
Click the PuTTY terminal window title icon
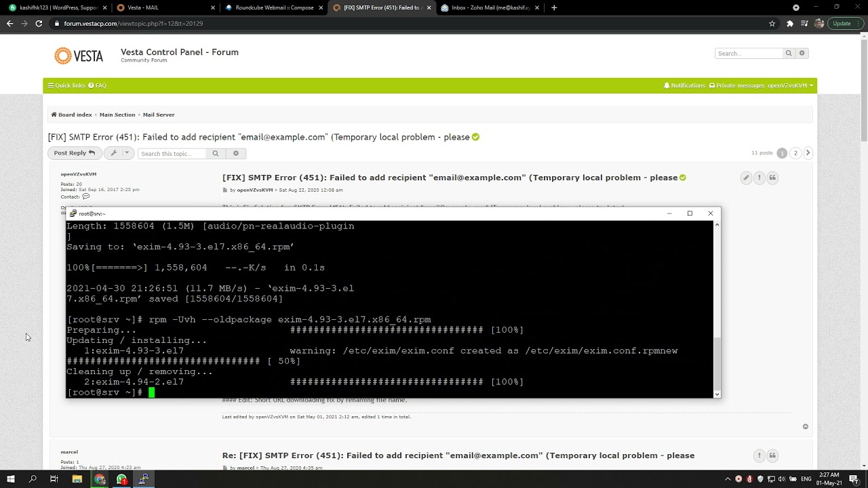point(73,213)
